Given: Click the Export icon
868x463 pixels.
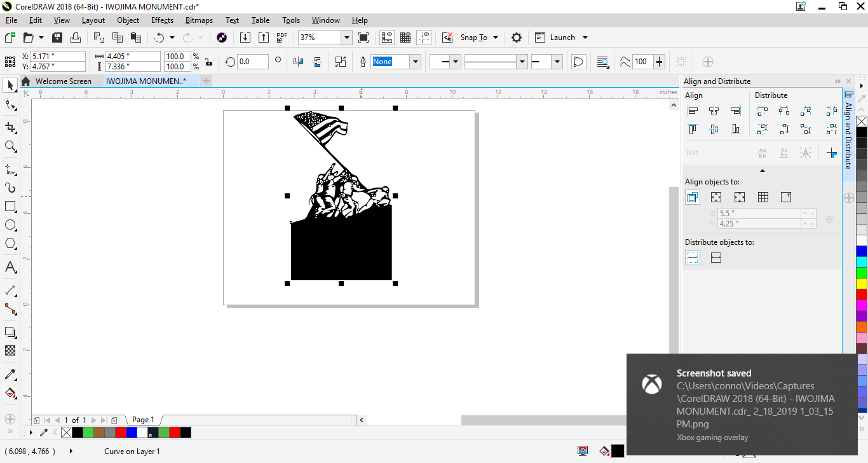Looking at the screenshot, I should point(263,38).
